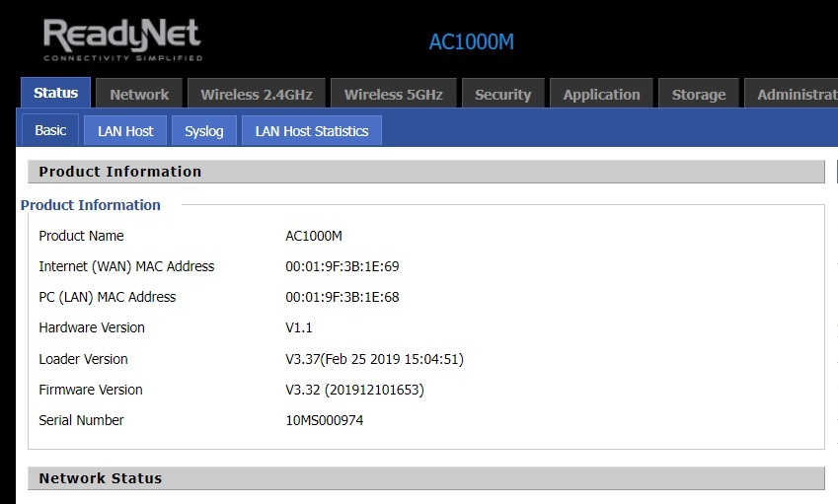
Task: Click the Product Information section header bar
Action: tap(425, 172)
